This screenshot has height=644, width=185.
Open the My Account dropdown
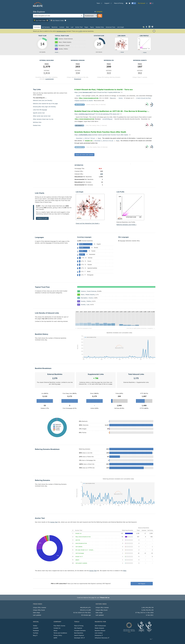click(142, 3)
